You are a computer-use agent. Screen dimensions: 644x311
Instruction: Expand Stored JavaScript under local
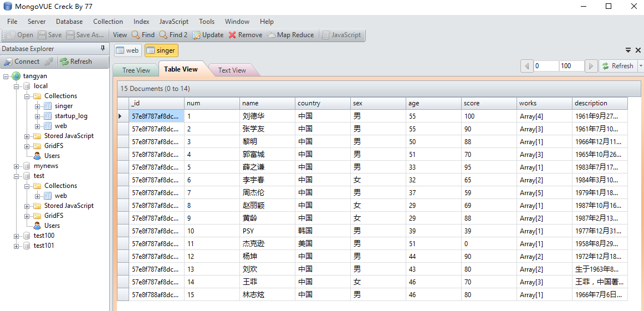[27, 136]
